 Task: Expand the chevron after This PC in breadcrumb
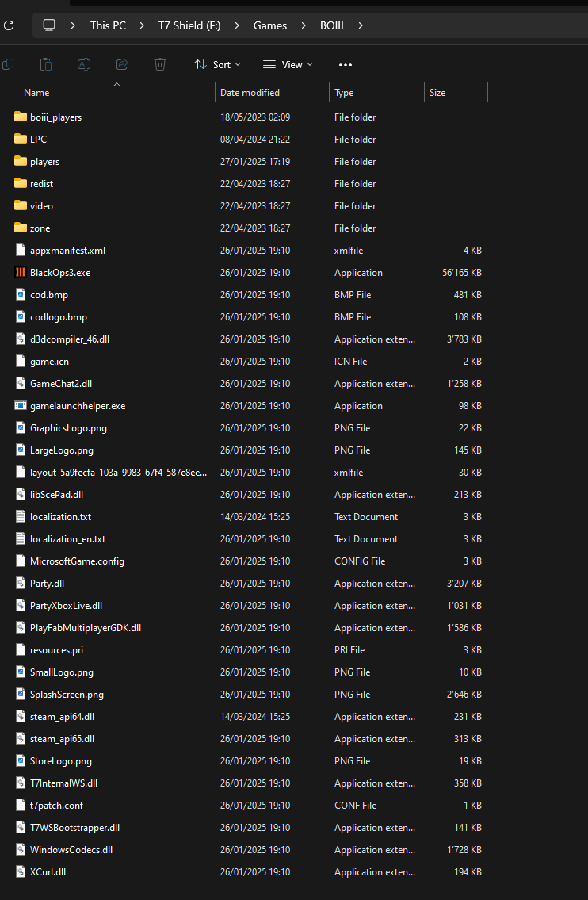(x=142, y=25)
